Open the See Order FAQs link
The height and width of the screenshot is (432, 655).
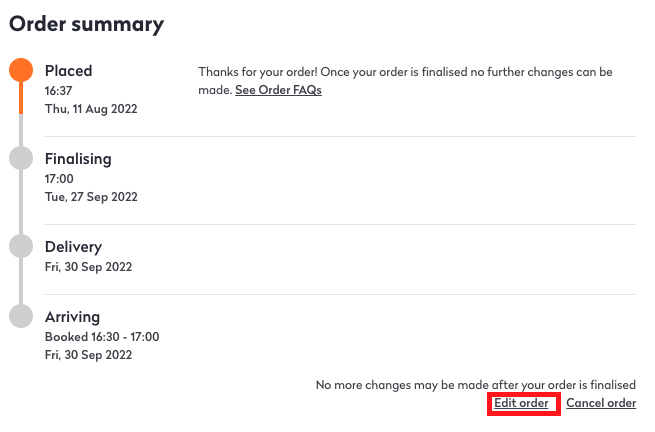click(278, 90)
